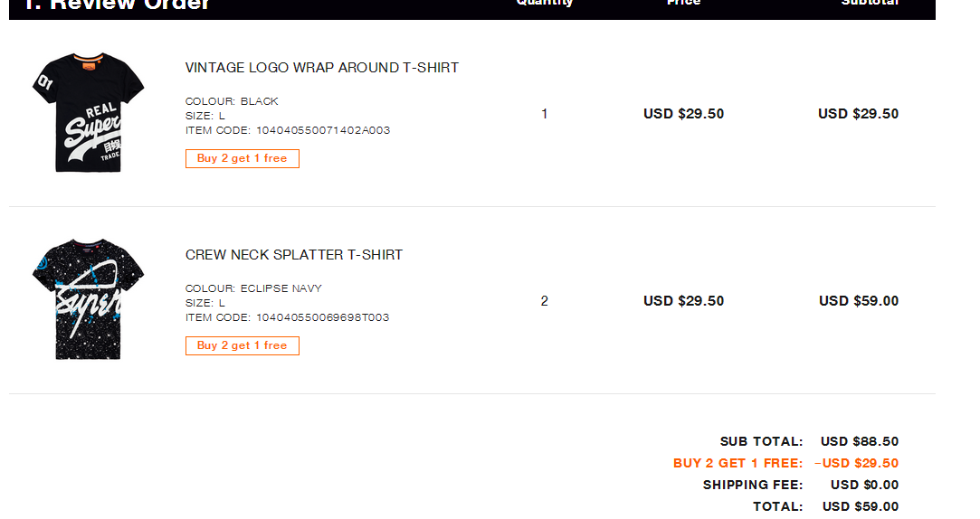This screenshot has height=519, width=980.
Task: Click the USD $59.00 Splatter shirt subtotal
Action: pos(859,301)
